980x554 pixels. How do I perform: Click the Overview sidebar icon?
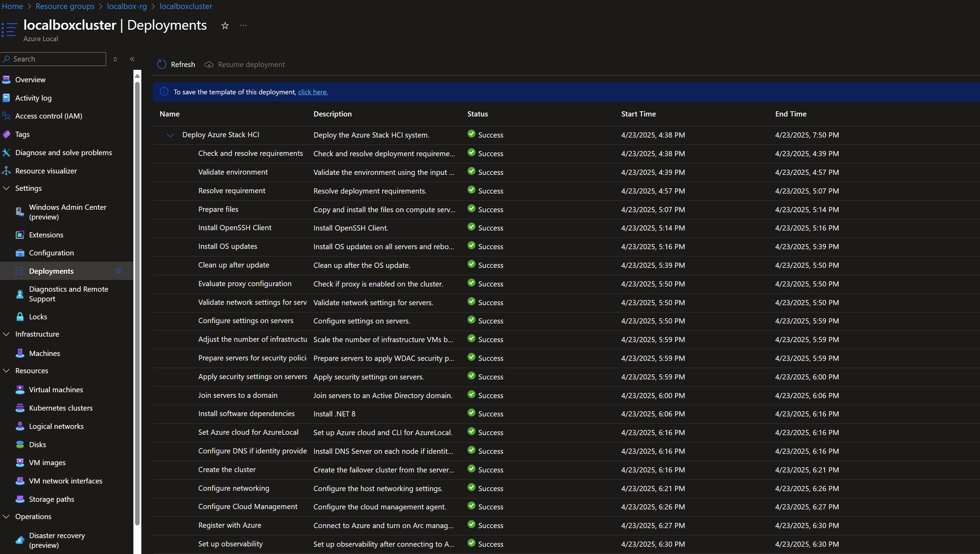6,79
